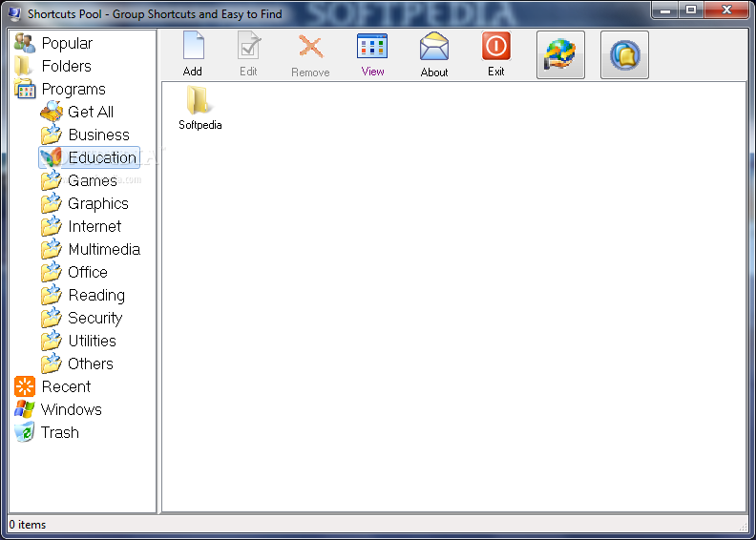This screenshot has width=756, height=540.
Task: Click the Trash recycle bin icon
Action: [x=24, y=432]
